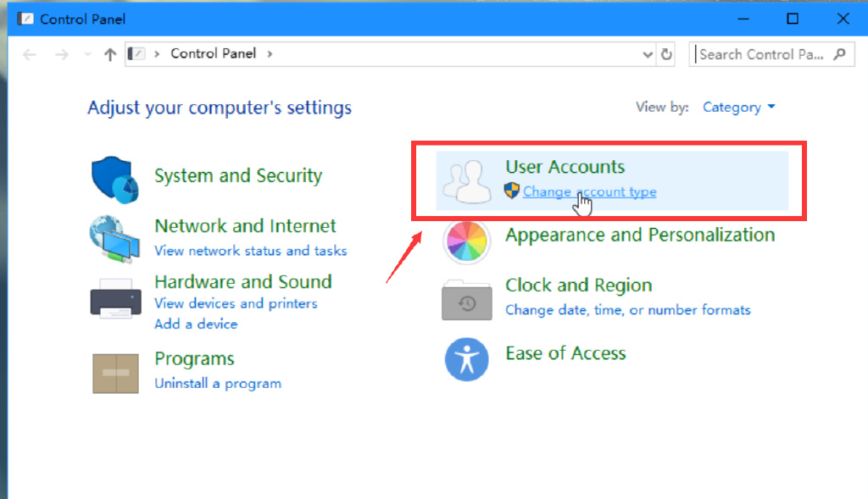Screen dimensions: 868x499
Task: Click the System and Security shield icon
Action: [114, 180]
